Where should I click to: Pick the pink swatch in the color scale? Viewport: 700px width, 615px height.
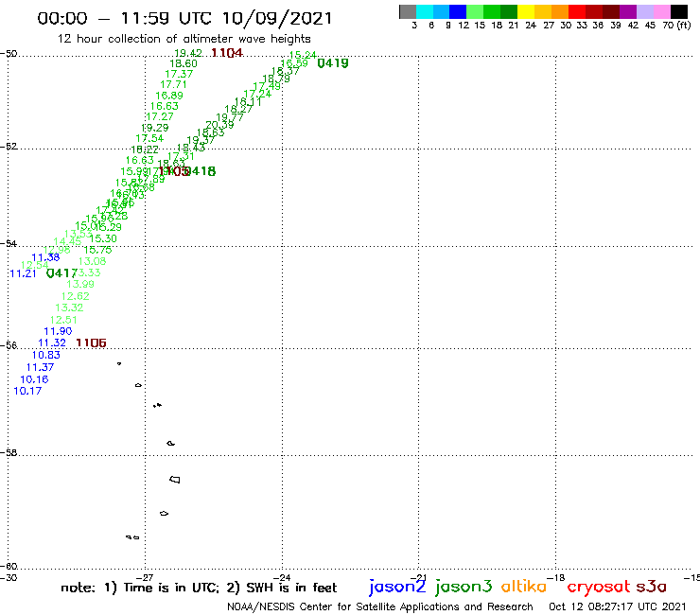point(662,11)
